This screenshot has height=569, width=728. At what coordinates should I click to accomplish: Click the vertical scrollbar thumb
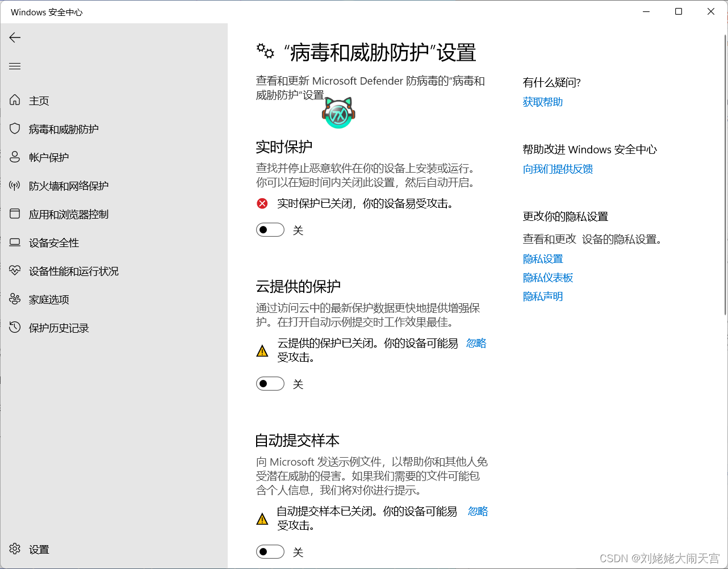(725, 174)
